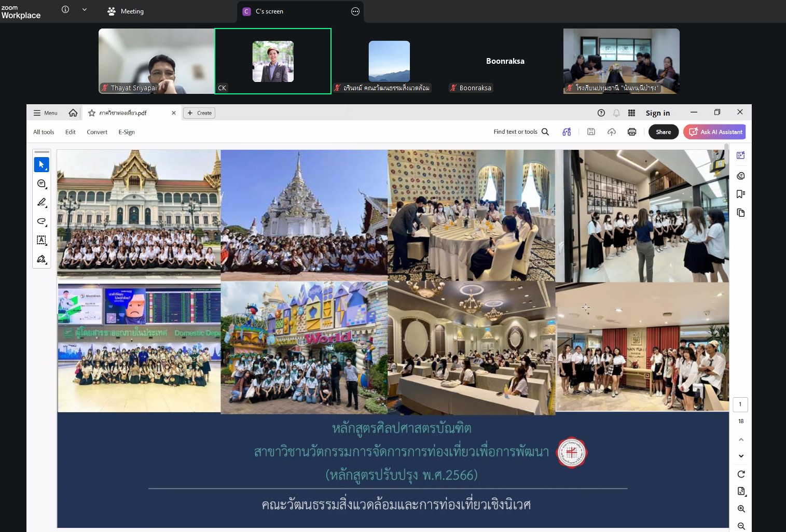Pick the Highlight pen tool
This screenshot has width=786, height=532.
tap(42, 202)
